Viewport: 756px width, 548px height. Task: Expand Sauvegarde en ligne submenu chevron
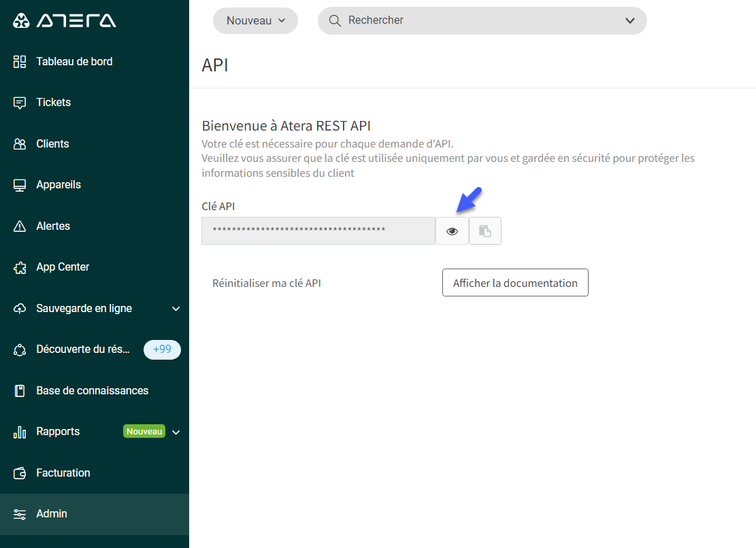pos(176,309)
